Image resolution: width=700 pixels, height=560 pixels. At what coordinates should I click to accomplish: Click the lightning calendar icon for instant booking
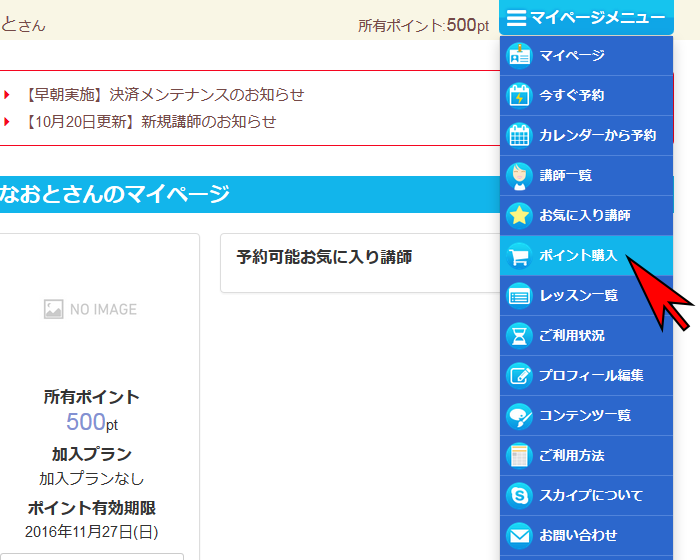pyautogui.click(x=519, y=95)
